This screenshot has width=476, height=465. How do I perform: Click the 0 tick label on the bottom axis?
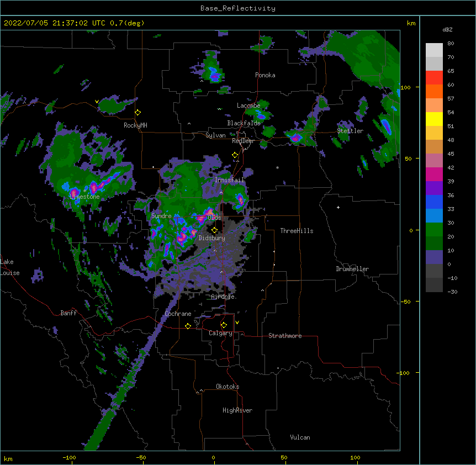point(213,457)
